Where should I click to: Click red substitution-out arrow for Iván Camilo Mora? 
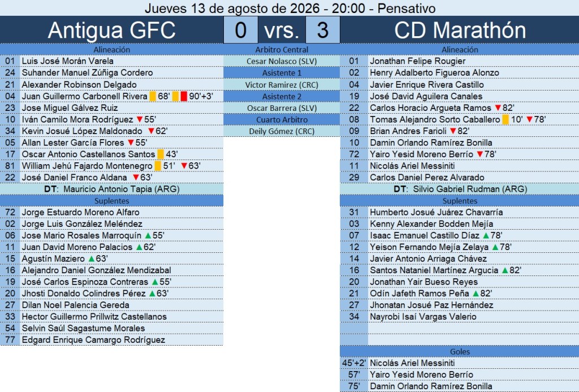[140, 119]
